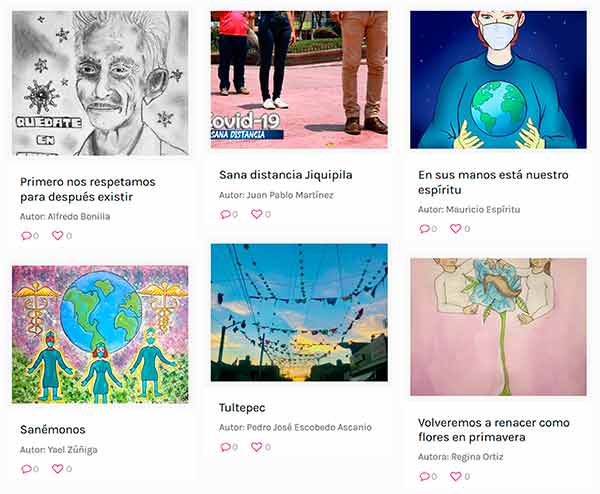600x494 pixels.
Task: Open the comments bubble under Sanémonos
Action: (26, 468)
